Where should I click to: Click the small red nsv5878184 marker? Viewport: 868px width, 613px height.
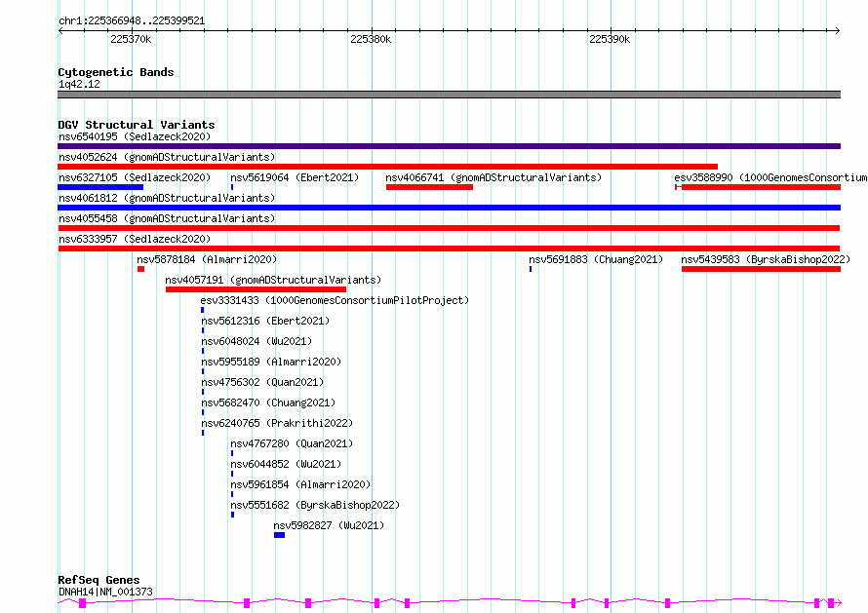pyautogui.click(x=141, y=269)
